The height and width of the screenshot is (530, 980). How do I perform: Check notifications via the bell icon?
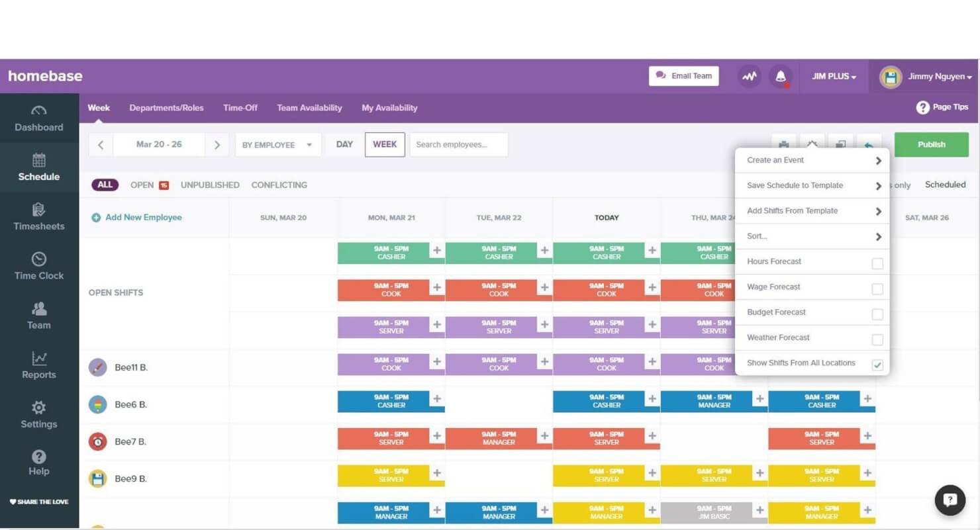[780, 76]
